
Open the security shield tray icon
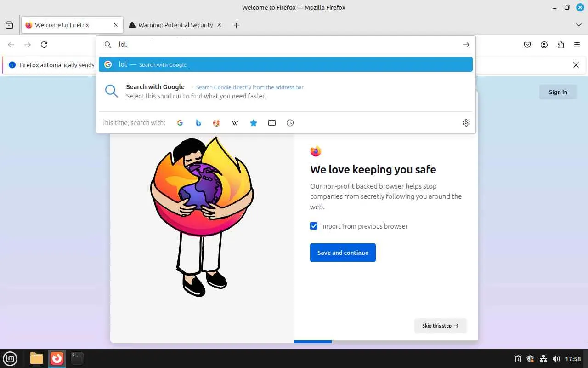pos(530,359)
